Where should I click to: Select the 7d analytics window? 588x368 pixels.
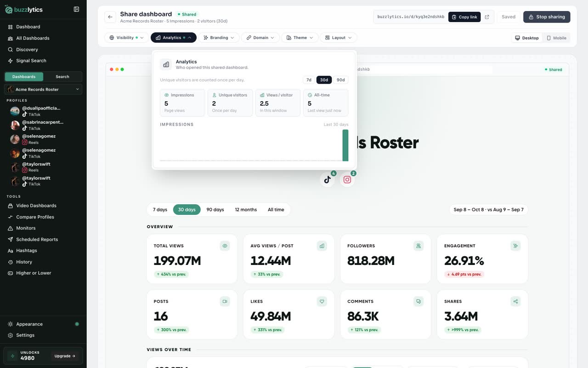pyautogui.click(x=309, y=80)
